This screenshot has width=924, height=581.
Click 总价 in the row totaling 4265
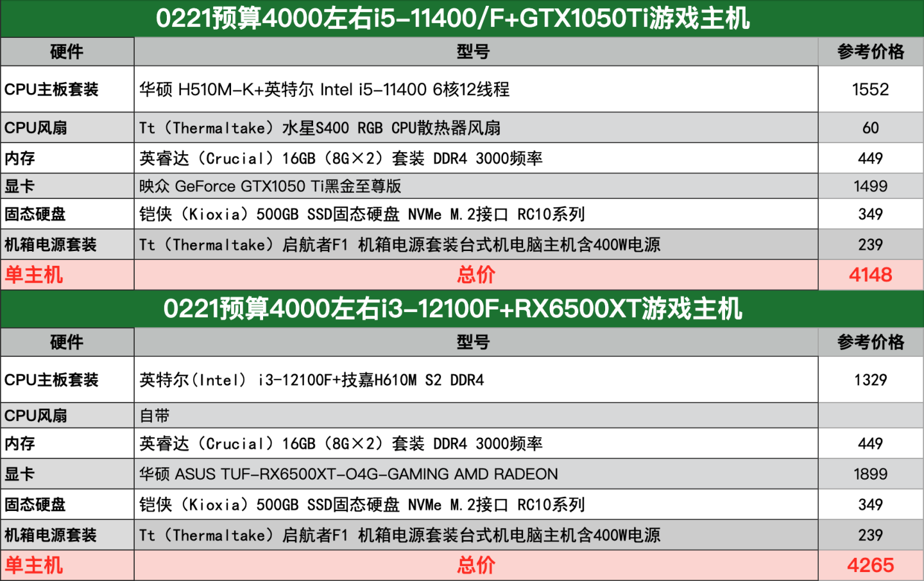(476, 565)
